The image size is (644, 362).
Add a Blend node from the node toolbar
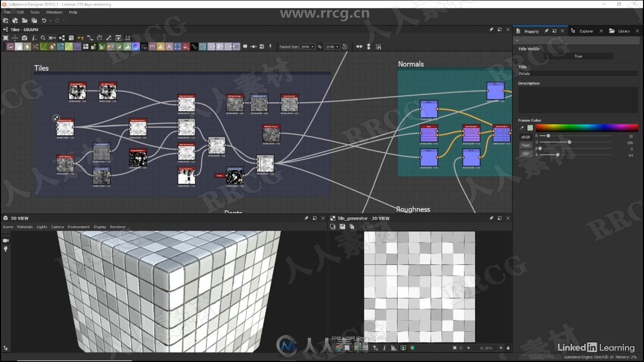click(19, 47)
